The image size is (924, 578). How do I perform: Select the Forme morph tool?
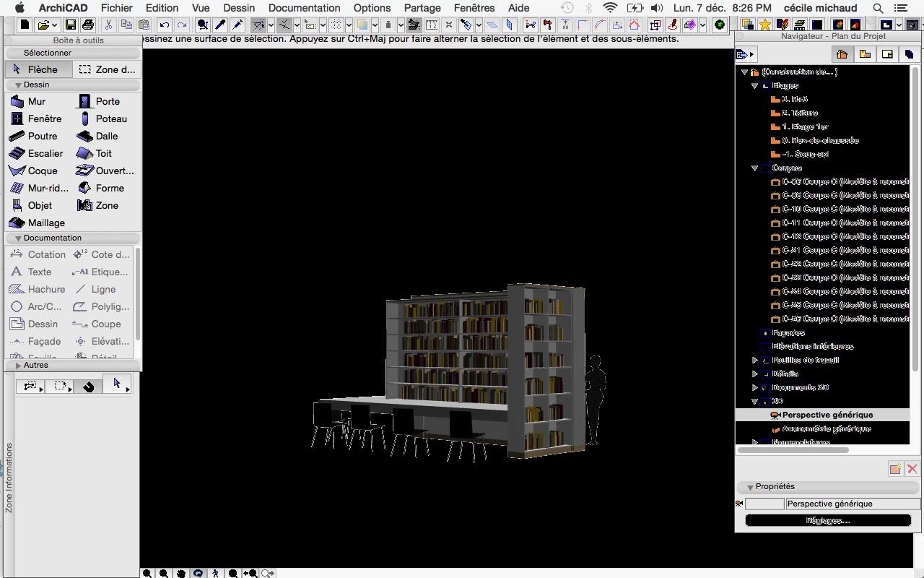pyautogui.click(x=101, y=189)
